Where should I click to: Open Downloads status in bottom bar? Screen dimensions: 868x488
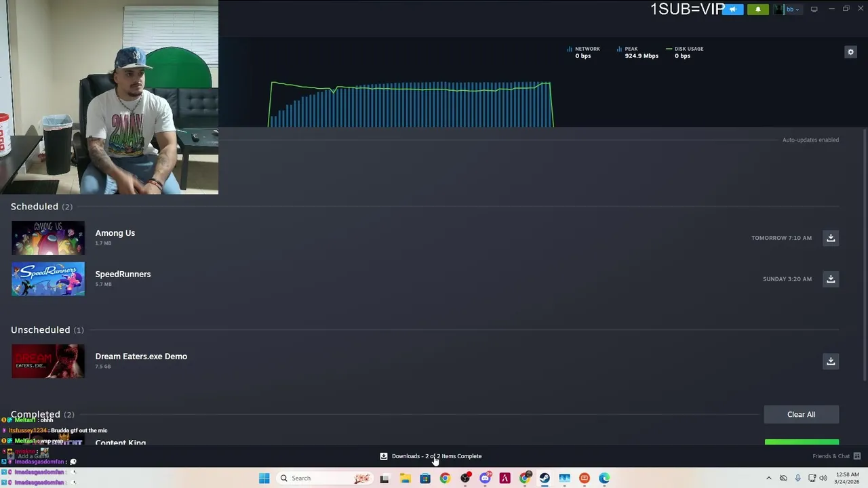(431, 456)
